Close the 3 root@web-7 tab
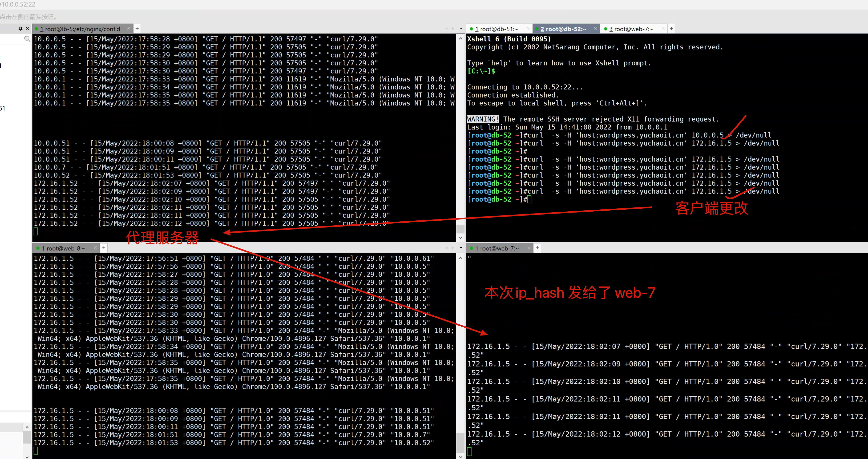Viewport: 868px width, 459px height. click(663, 29)
